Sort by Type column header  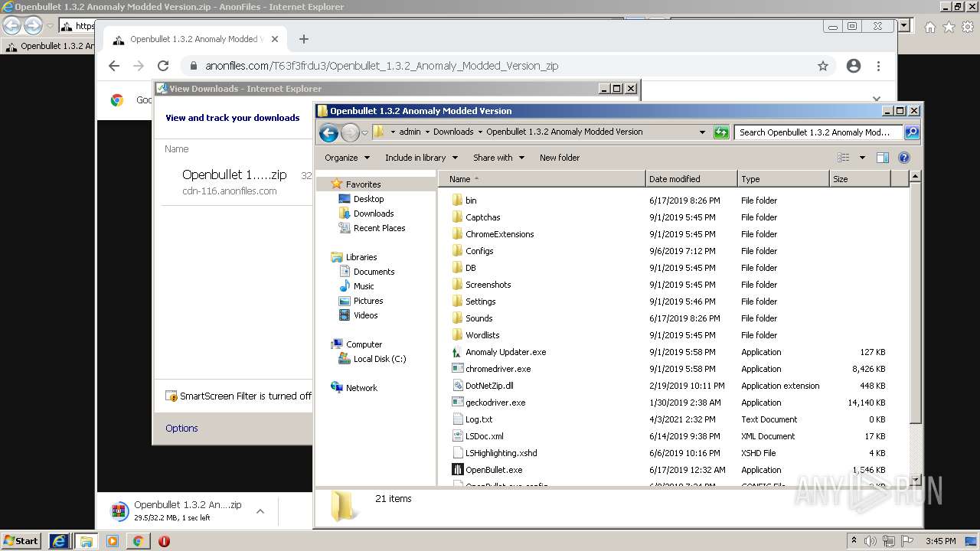[x=783, y=179]
